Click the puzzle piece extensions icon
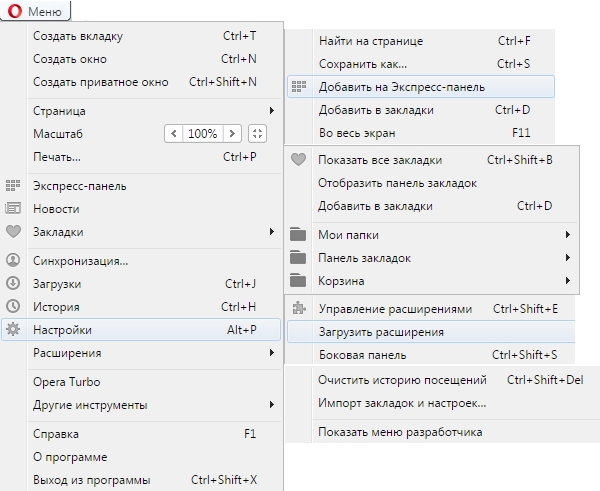Viewport: 600px width, 491px height. coord(299,308)
